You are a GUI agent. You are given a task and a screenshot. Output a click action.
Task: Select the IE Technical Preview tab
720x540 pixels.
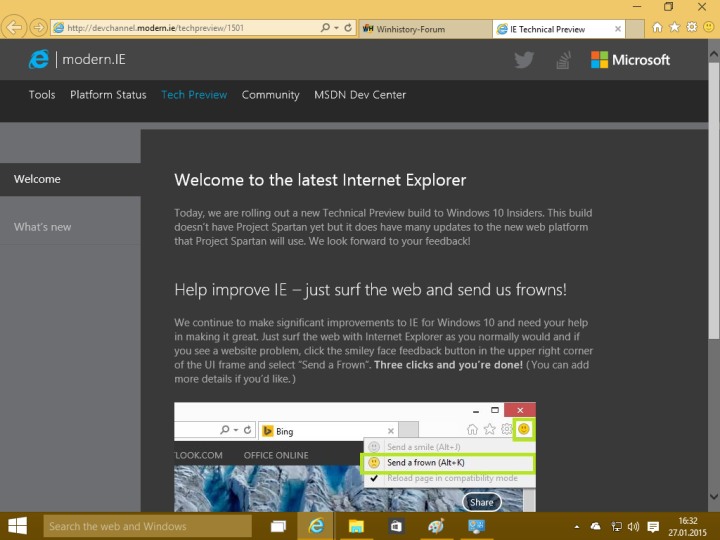(553, 29)
